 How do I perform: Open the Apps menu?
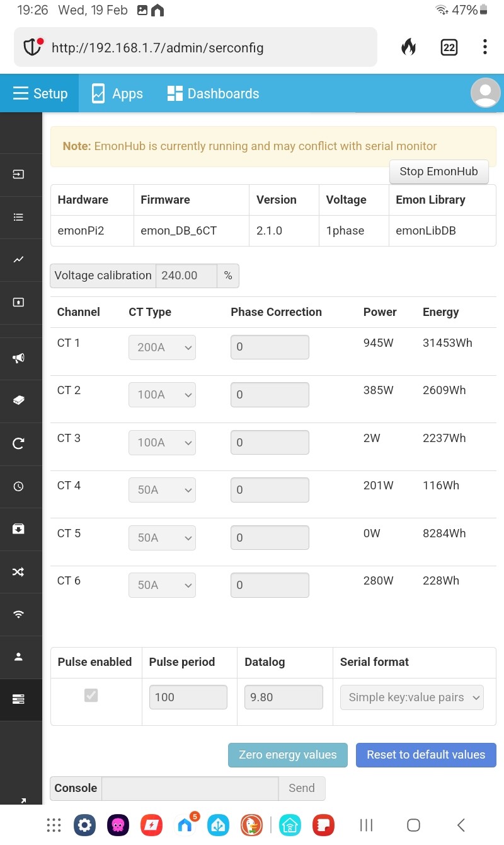[117, 93]
